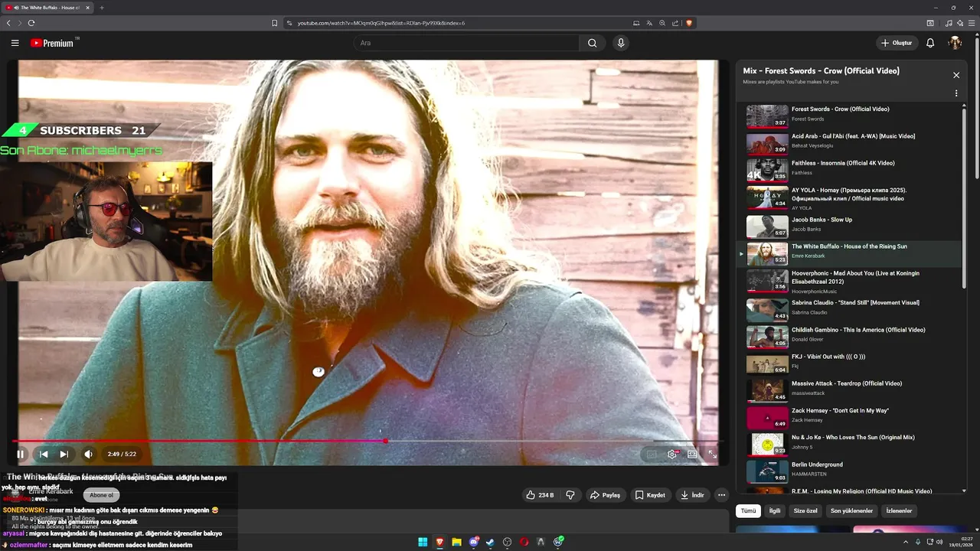
Task: Open more actions three-dot menu
Action: 721,495
